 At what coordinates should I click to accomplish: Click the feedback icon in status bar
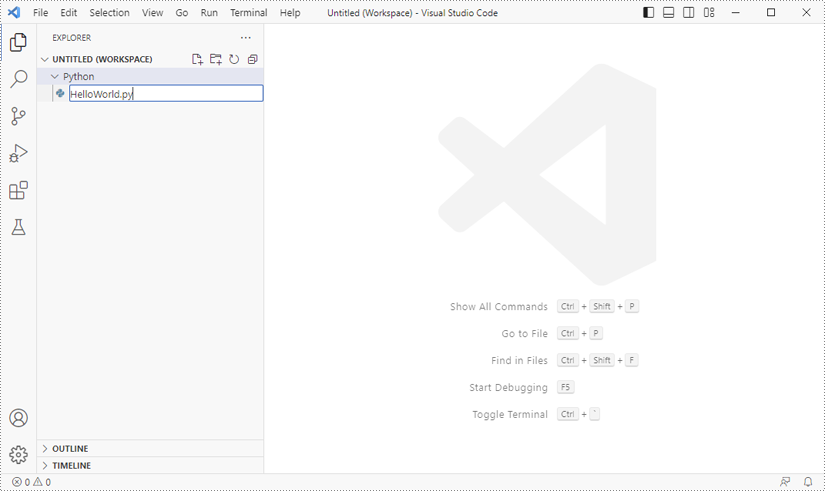point(785,482)
